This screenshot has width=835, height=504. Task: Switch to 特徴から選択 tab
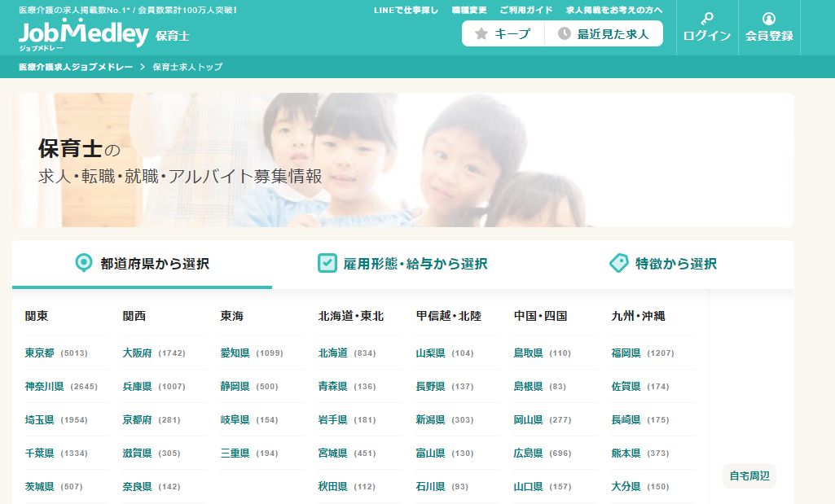[675, 264]
